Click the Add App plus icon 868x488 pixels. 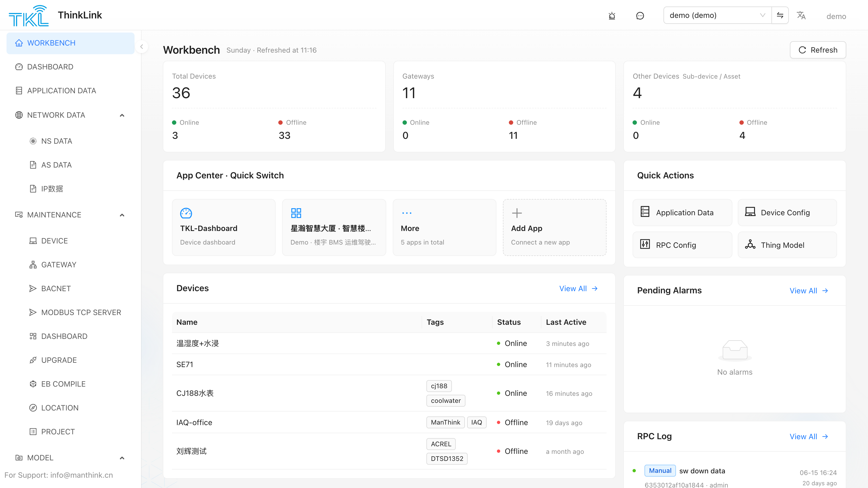pos(516,213)
